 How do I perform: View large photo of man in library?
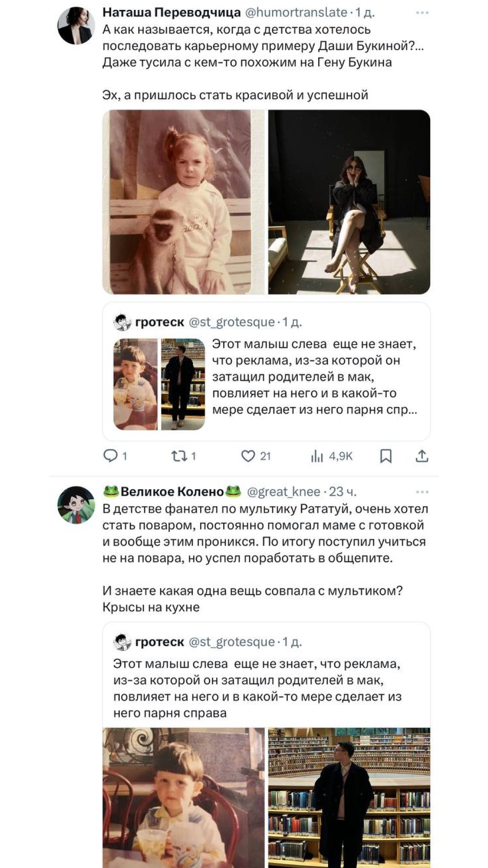tap(349, 797)
